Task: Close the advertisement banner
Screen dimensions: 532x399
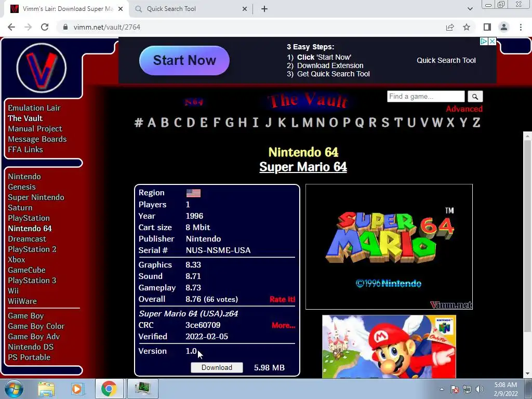Action: pyautogui.click(x=493, y=41)
